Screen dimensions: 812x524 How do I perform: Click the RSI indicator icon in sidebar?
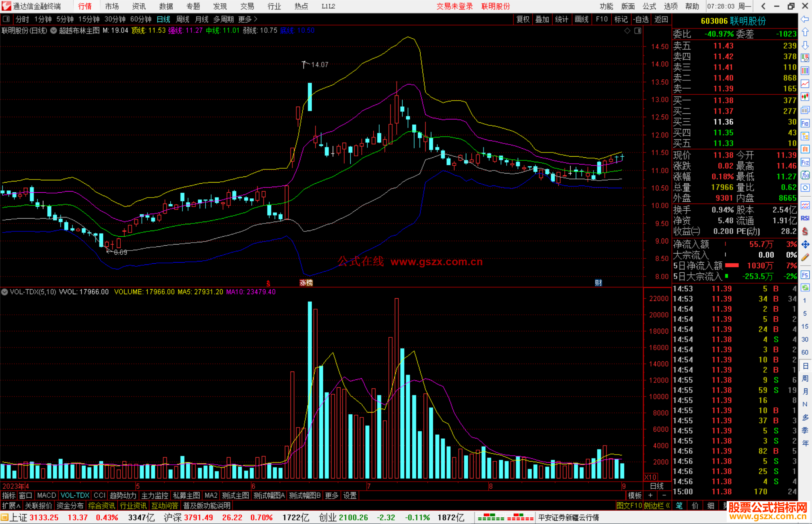[x=805, y=218]
